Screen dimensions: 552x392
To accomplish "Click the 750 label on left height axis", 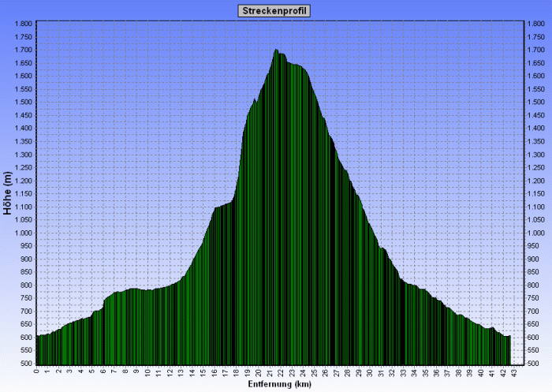I will [x=25, y=298].
